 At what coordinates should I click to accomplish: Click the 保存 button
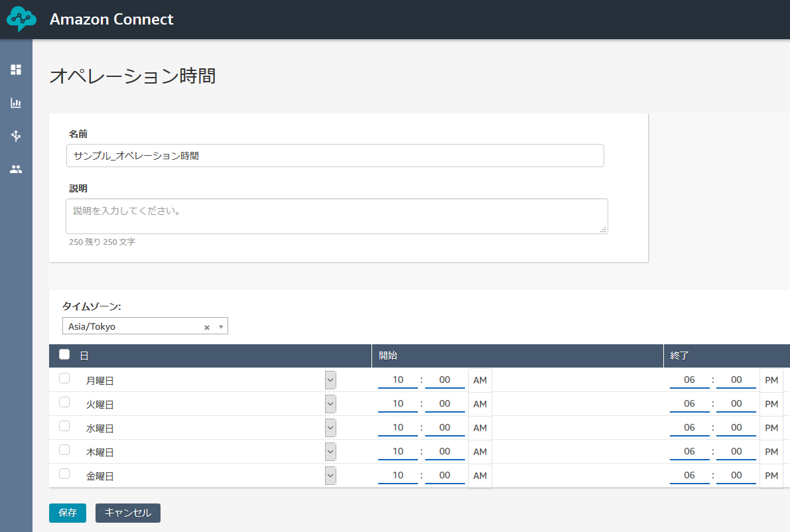point(68,513)
